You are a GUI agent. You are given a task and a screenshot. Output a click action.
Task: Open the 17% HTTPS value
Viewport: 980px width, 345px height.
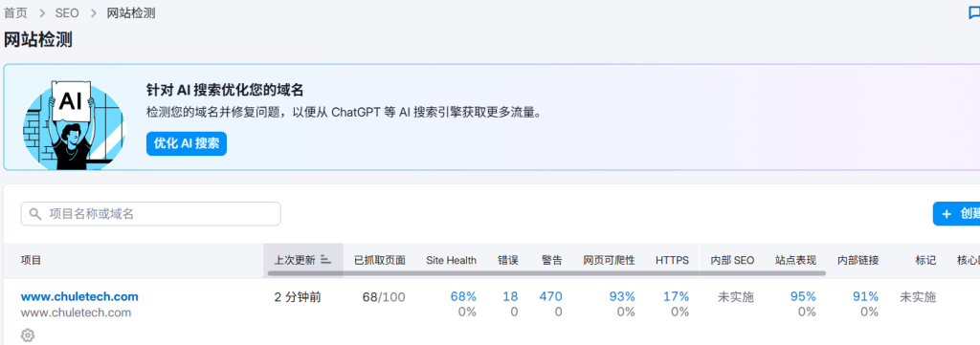pyautogui.click(x=677, y=296)
